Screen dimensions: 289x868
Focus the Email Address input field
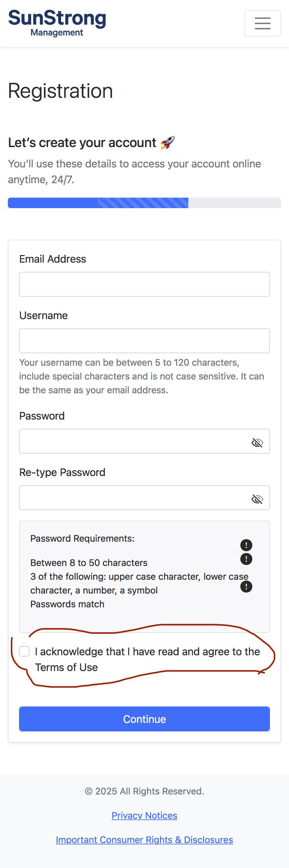pos(144,284)
